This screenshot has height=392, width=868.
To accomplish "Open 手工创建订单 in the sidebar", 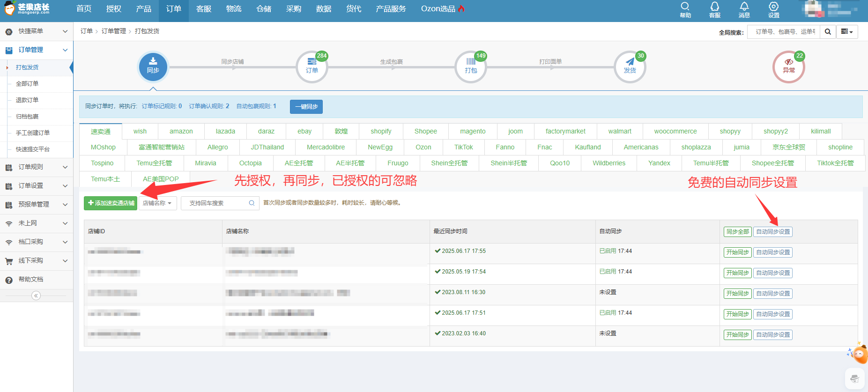I will (33, 133).
